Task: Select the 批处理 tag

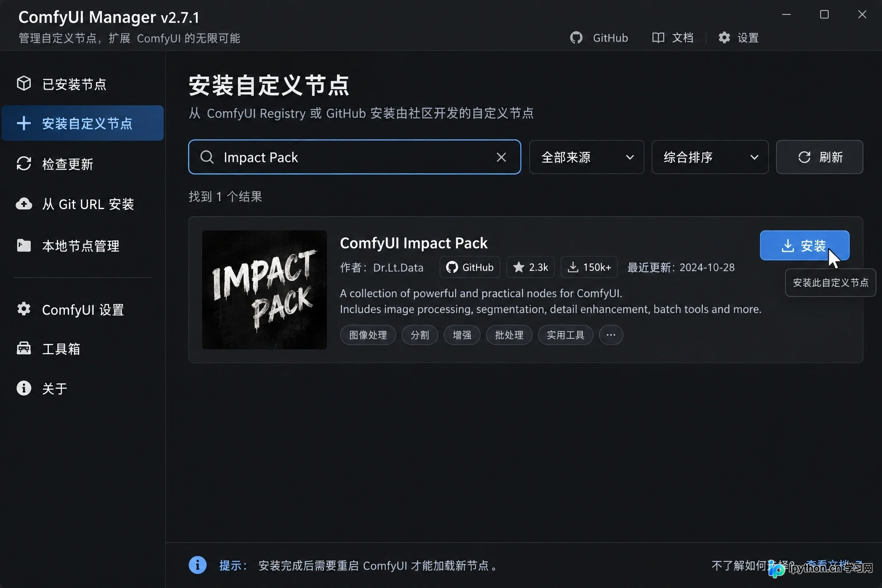Action: pyautogui.click(x=509, y=335)
